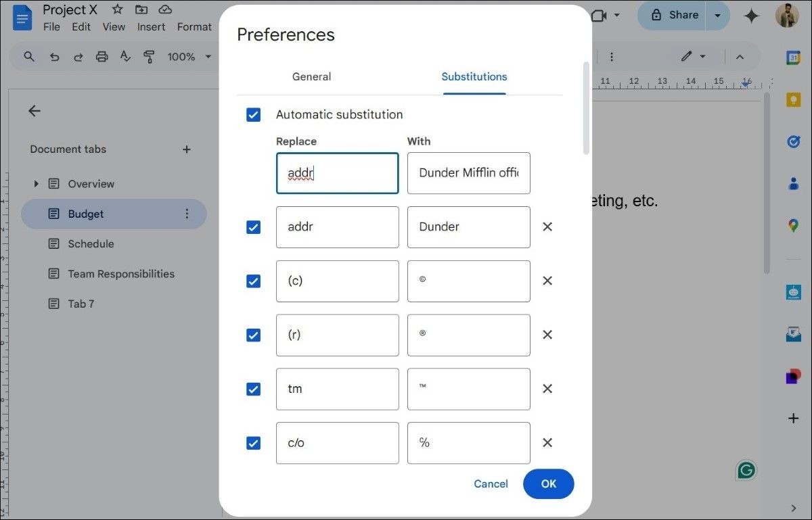The height and width of the screenshot is (520, 812).
Task: Uncheck the (r) substitution checkbox
Action: click(x=253, y=335)
